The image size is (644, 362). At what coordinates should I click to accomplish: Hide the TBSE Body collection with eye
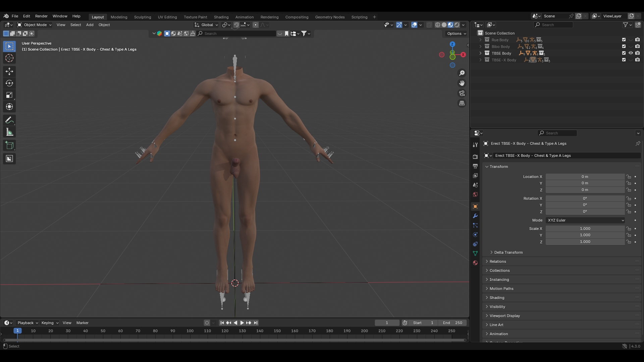coord(631,53)
